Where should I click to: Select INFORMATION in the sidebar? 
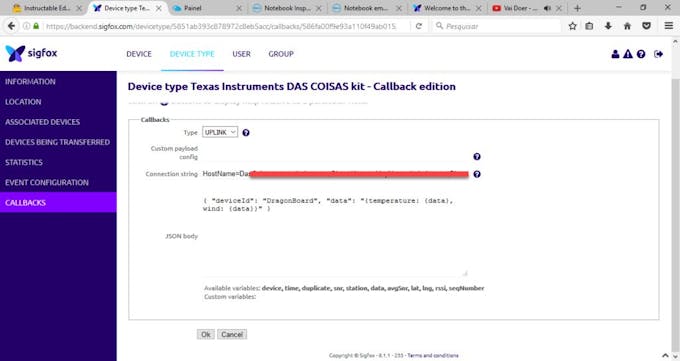pos(58,82)
